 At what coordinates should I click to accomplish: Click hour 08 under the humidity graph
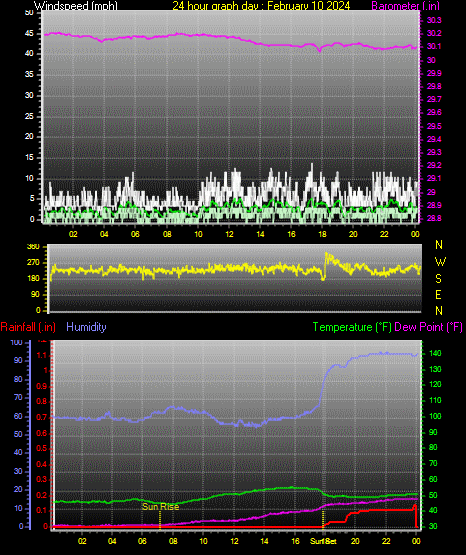[x=173, y=541]
